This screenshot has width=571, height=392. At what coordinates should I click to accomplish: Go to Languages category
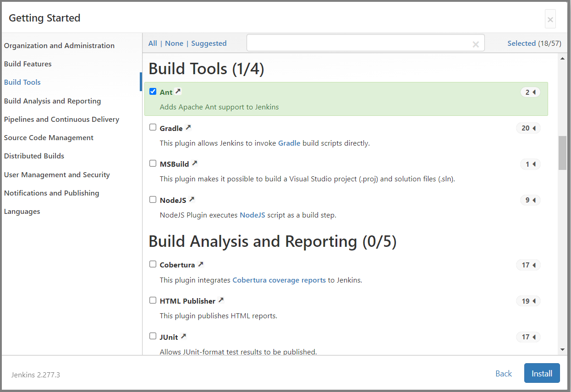pyautogui.click(x=22, y=211)
